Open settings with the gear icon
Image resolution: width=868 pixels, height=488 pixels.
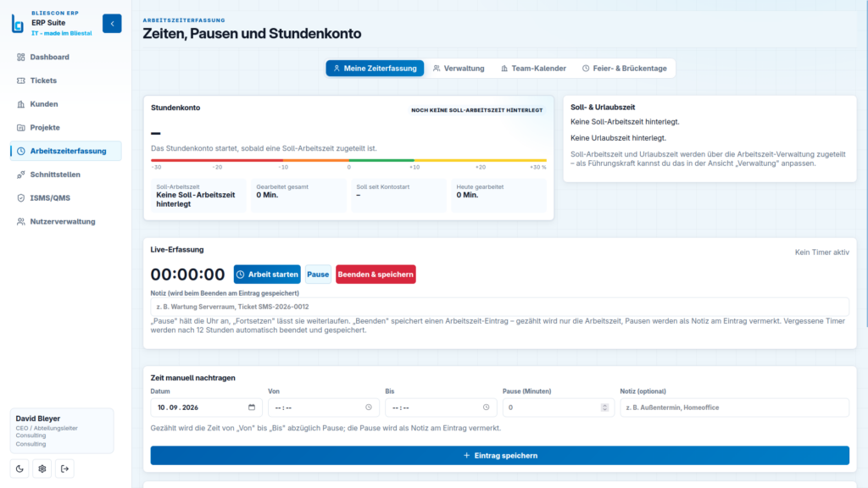point(42,469)
